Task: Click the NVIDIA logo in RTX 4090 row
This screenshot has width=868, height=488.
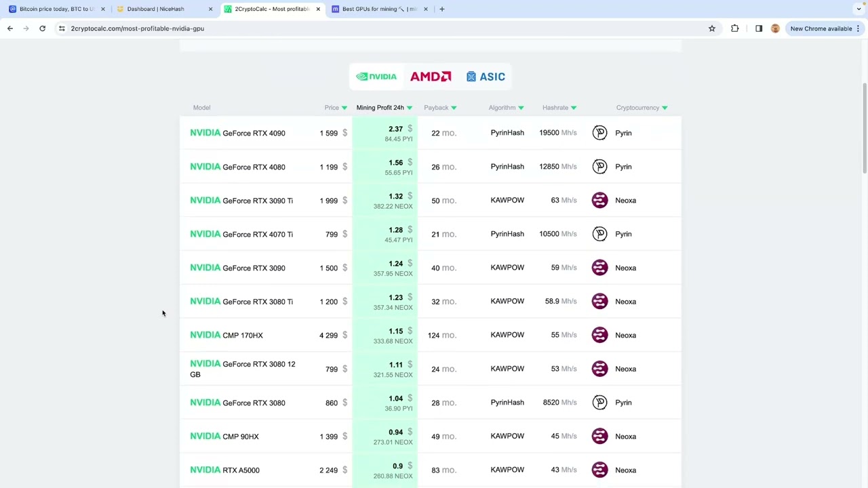Action: [205, 133]
